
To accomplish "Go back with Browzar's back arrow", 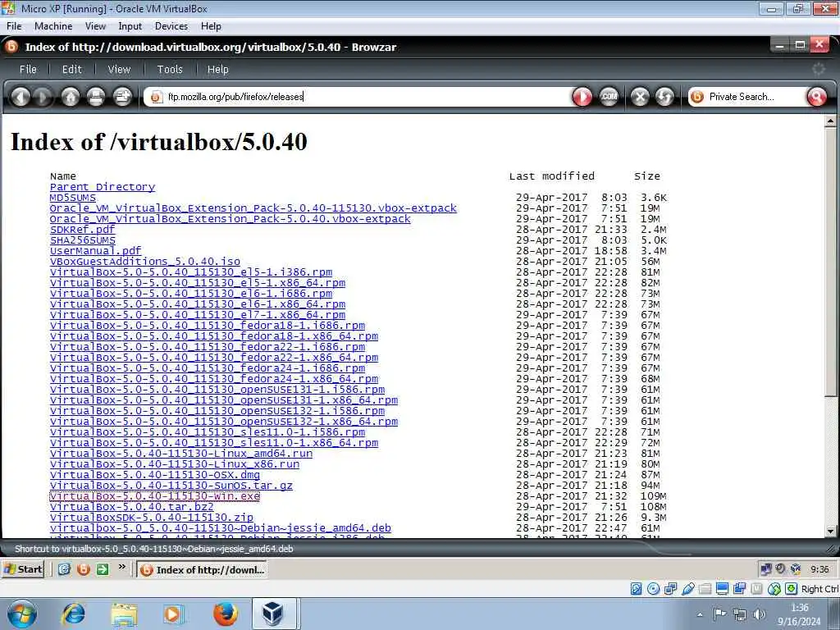I will (x=21, y=97).
